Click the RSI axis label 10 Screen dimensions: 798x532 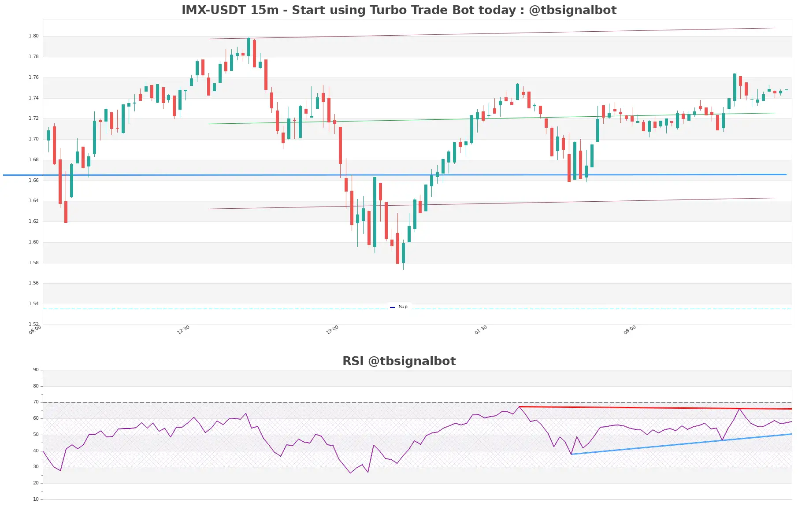pos(36,499)
